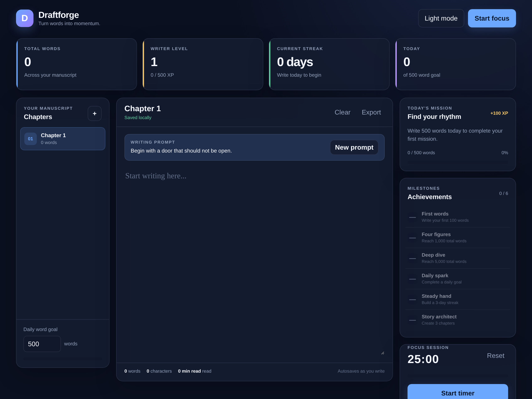Click 'Steady hand' achievement row
The image size is (532, 399).
458,299
